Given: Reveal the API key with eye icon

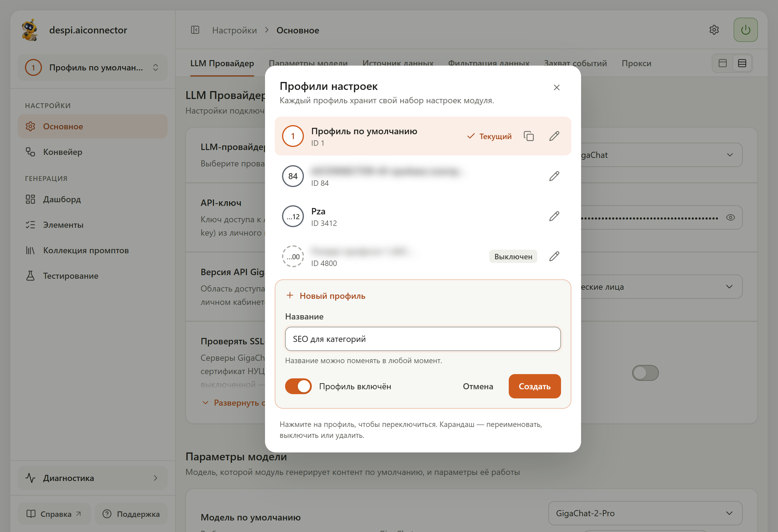Looking at the screenshot, I should click(x=731, y=218).
